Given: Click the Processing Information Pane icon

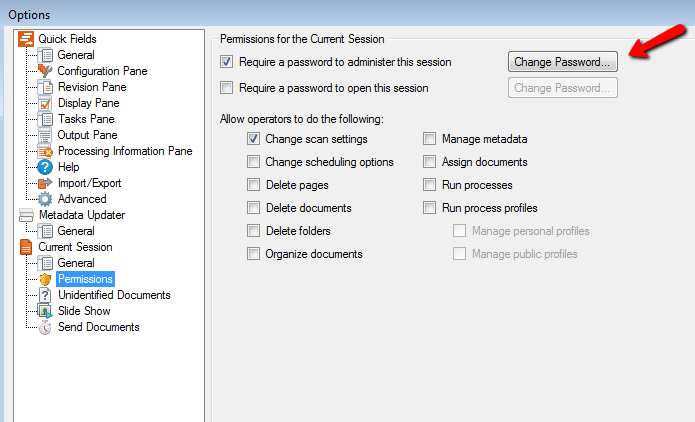Looking at the screenshot, I should (45, 151).
